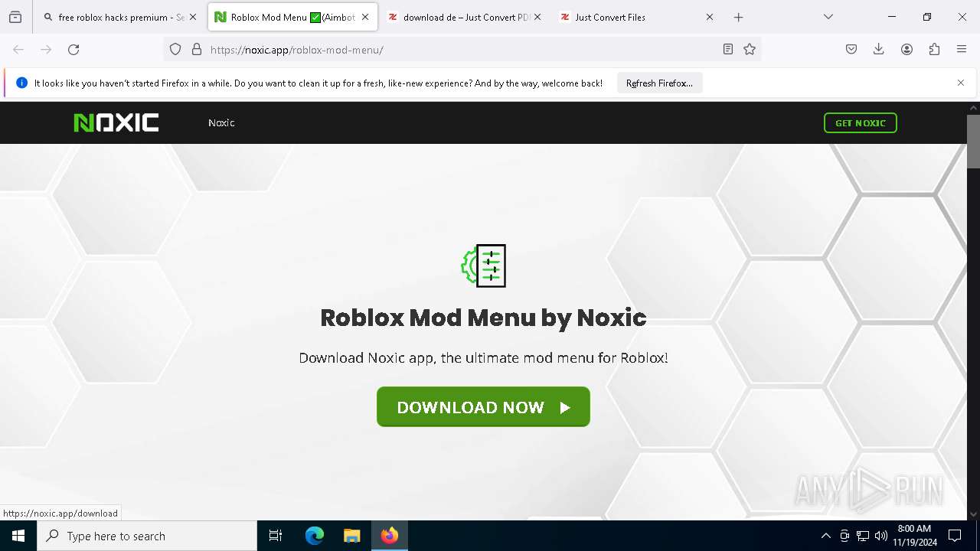
Task: Go back to the previous page
Action: click(x=18, y=49)
